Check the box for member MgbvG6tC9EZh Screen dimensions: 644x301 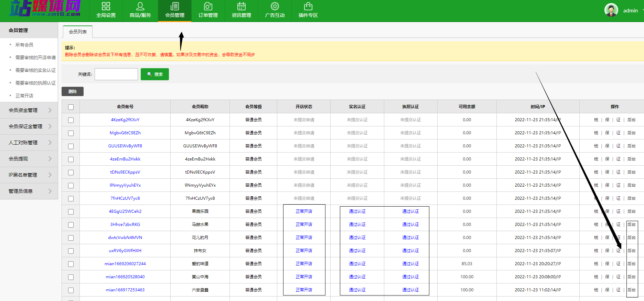click(71, 133)
